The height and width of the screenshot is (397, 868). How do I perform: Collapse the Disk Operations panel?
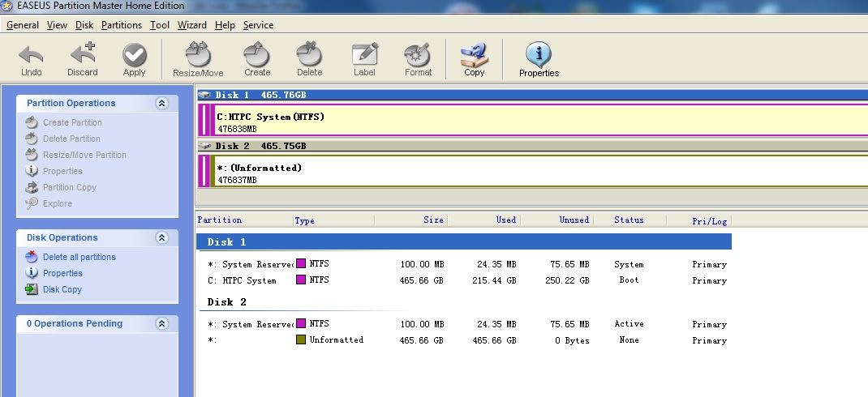(x=162, y=237)
